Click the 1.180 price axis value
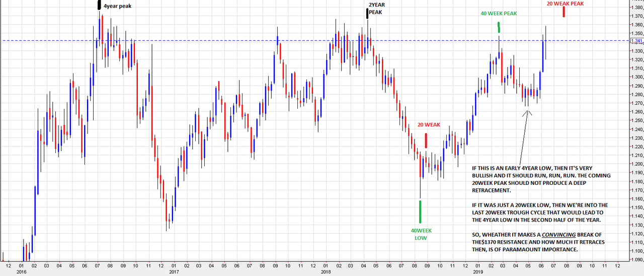644x276 pixels. 637,181
